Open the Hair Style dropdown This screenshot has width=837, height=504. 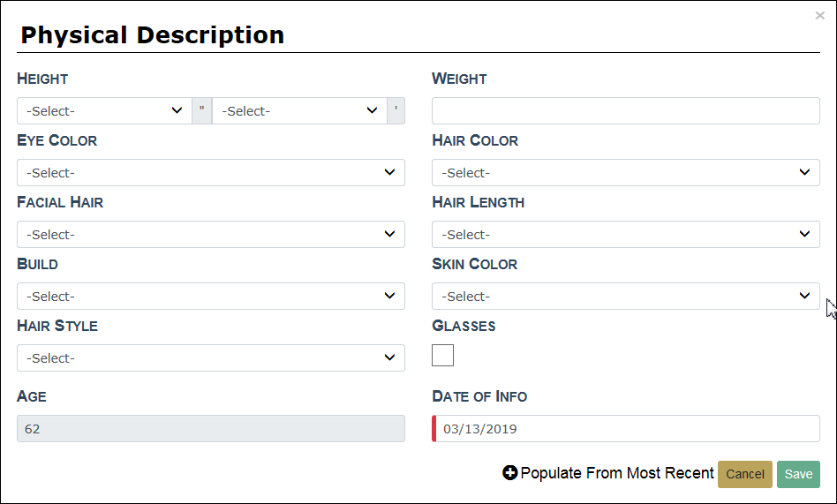point(210,357)
